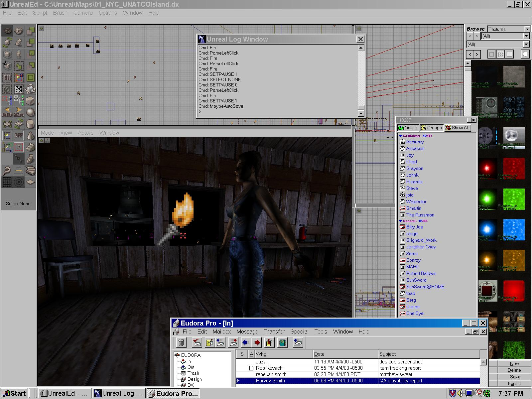Click the check mail icon in Eudora toolbar
532x399 pixels.
(197, 342)
